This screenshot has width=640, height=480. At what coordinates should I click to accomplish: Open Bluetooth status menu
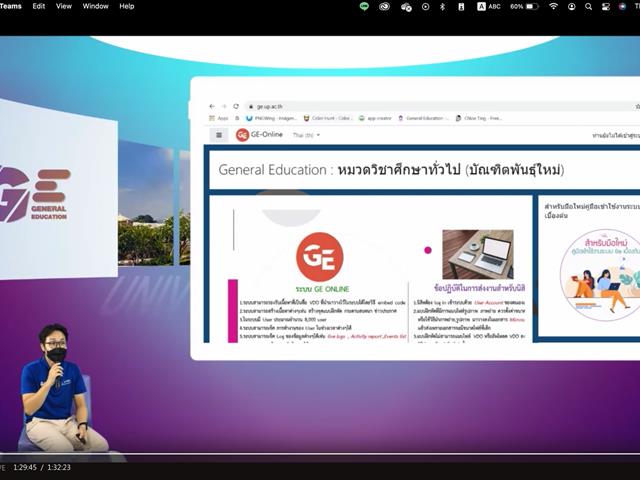point(442,7)
